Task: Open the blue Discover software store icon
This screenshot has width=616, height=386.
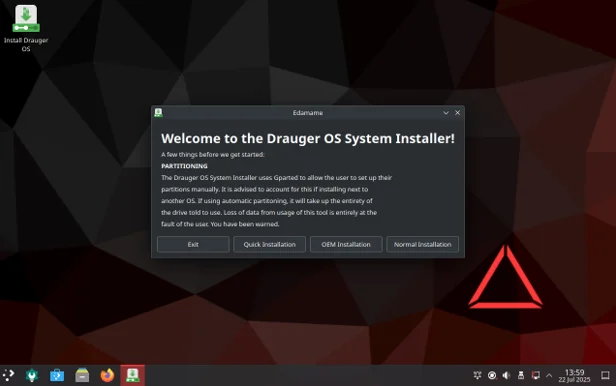Action: pyautogui.click(x=57, y=375)
